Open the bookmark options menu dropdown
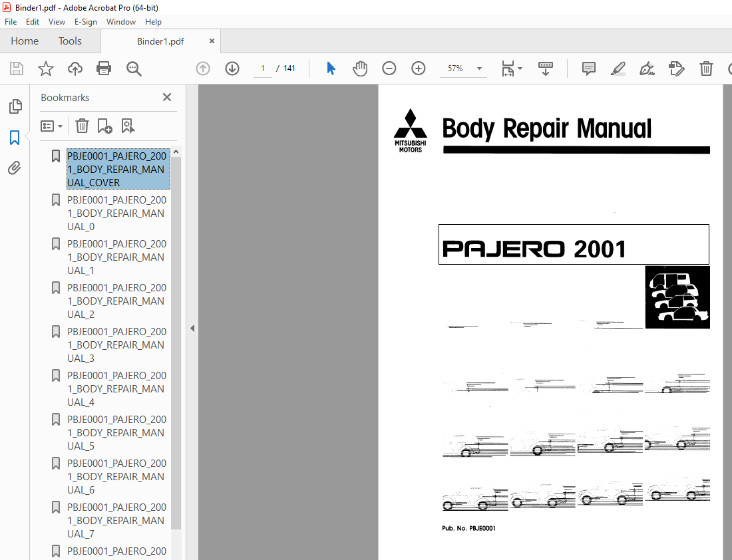 pyautogui.click(x=51, y=126)
